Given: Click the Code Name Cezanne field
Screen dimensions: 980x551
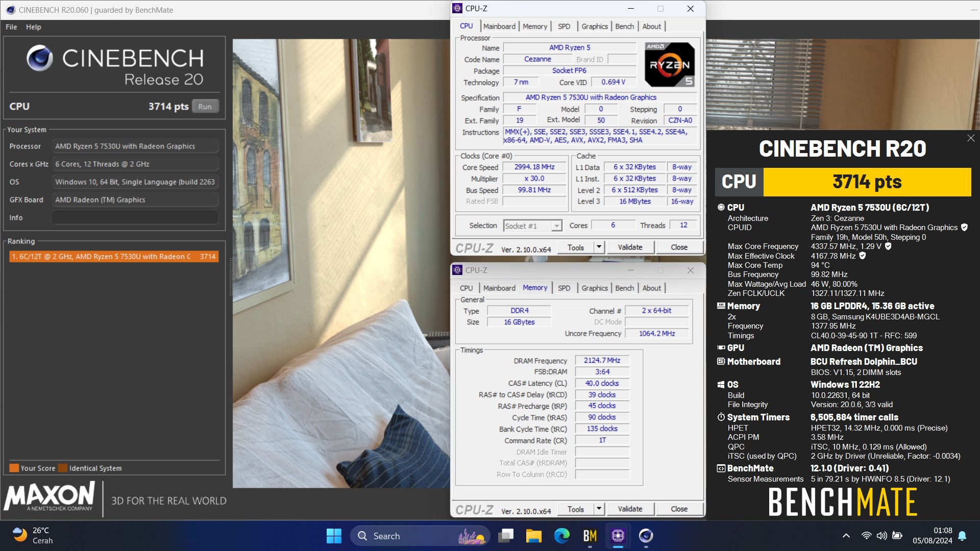Looking at the screenshot, I should [537, 59].
